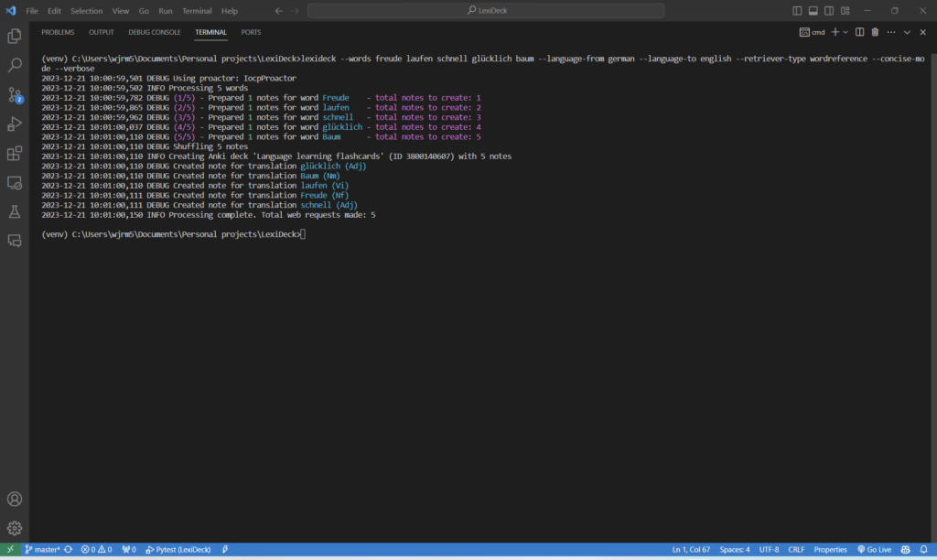Image resolution: width=937 pixels, height=560 pixels.
Task: Toggle the bottom panel layout button
Action: click(x=813, y=11)
